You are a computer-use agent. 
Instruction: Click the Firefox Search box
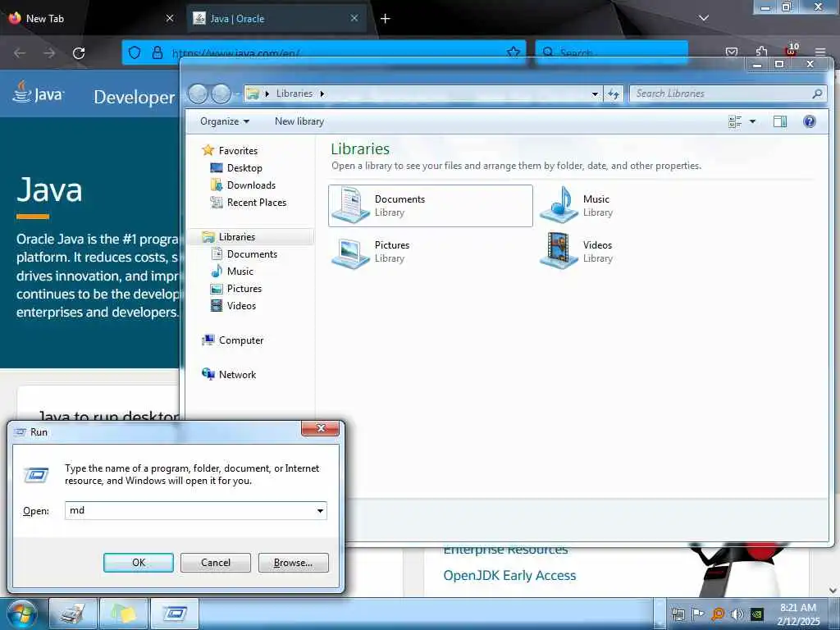click(612, 52)
